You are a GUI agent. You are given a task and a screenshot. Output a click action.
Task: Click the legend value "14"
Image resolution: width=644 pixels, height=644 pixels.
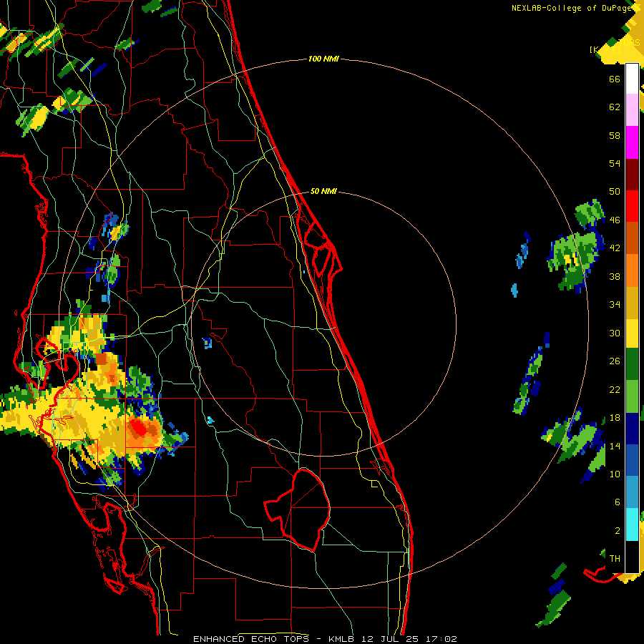(x=615, y=446)
